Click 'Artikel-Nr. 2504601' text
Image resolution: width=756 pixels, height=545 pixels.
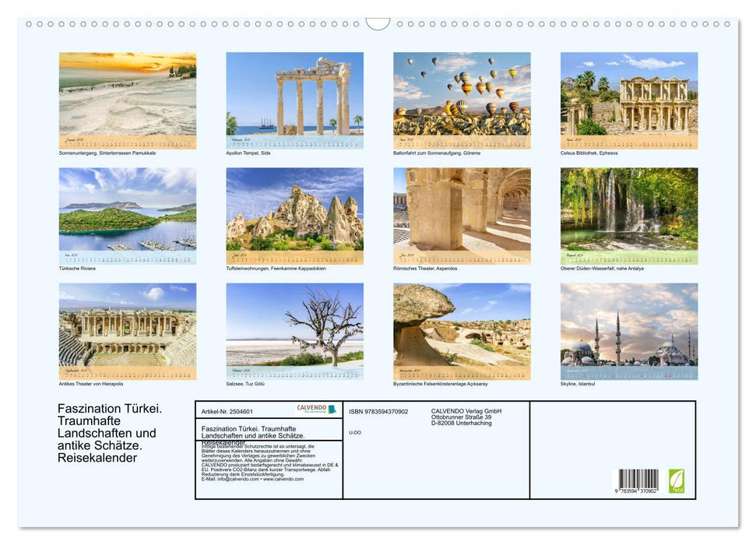click(x=227, y=411)
